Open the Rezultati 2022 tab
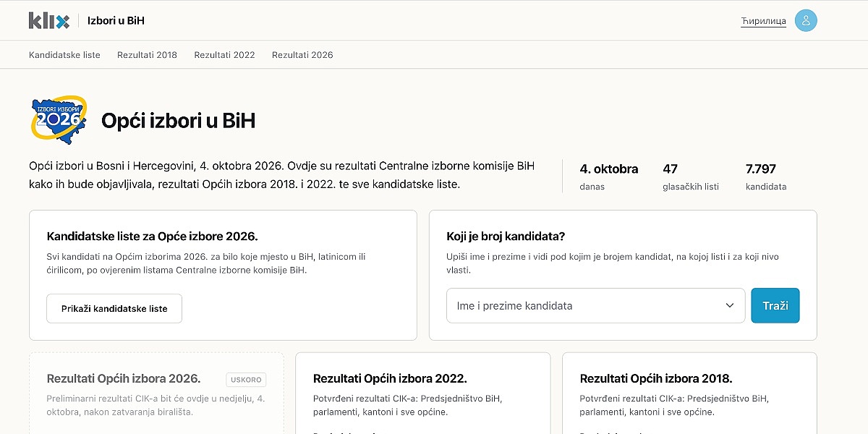 (x=224, y=55)
